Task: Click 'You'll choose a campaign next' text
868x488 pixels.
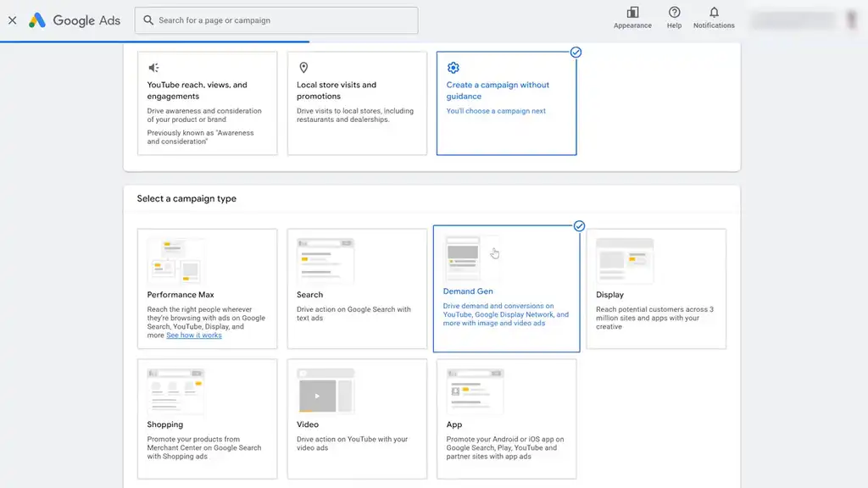Action: click(496, 111)
